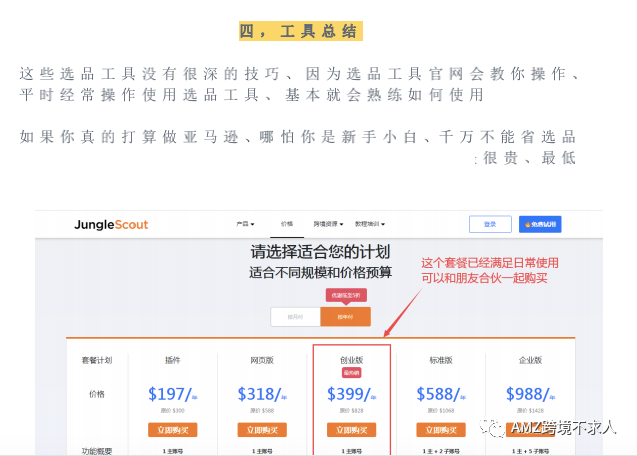Switch billing to 按年付 yearly
The image size is (637, 456).
345,317
